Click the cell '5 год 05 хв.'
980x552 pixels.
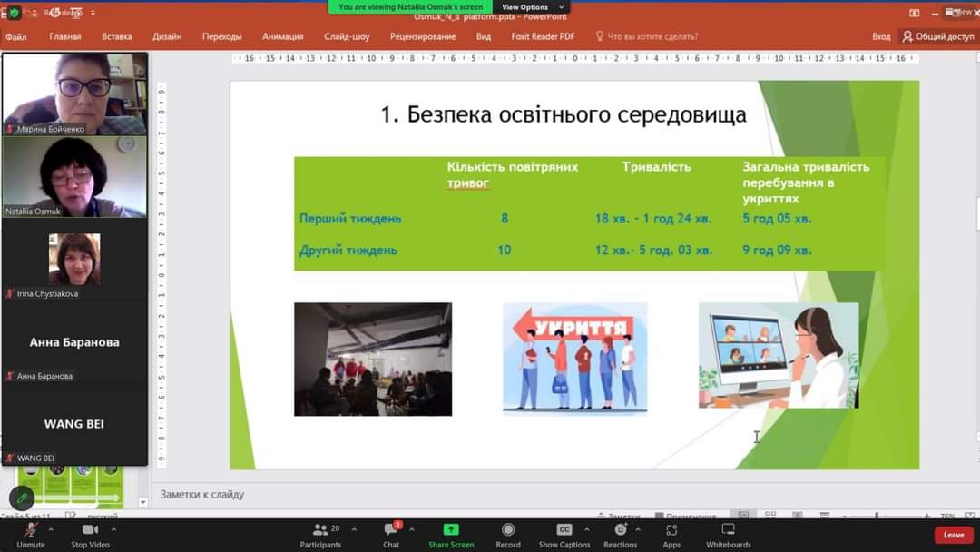coord(777,219)
